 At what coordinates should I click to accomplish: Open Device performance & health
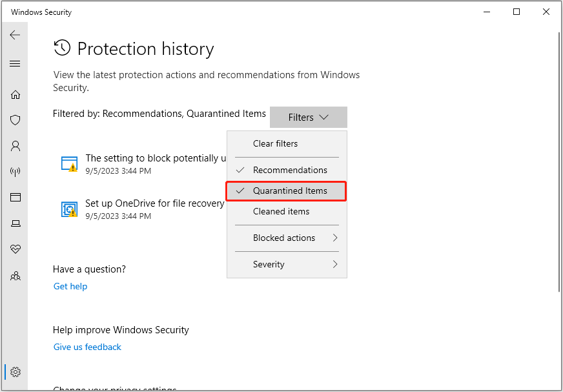click(x=15, y=249)
